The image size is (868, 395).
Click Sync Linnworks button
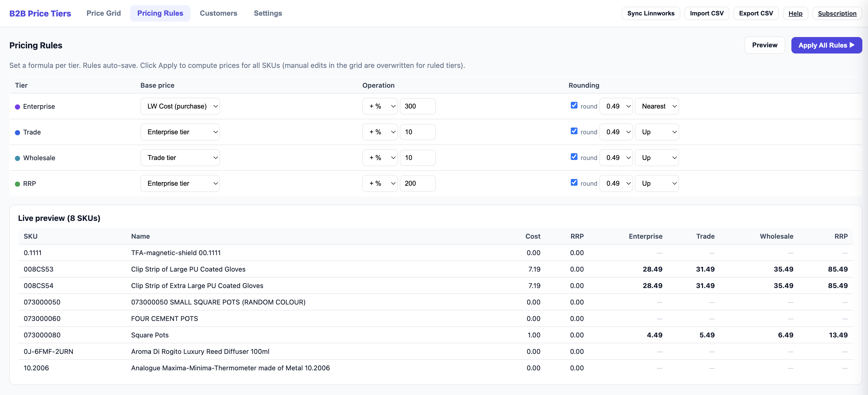pos(651,13)
